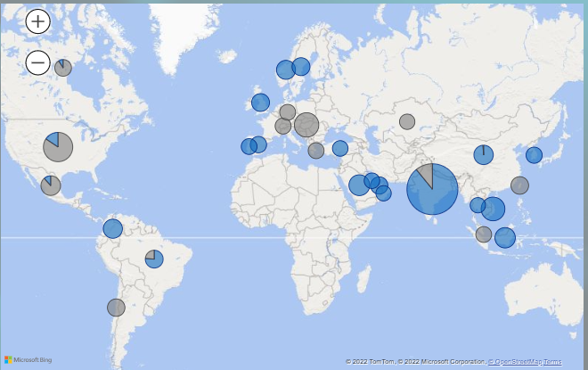Select the Canada bubble near Hudson Bay

[63, 68]
